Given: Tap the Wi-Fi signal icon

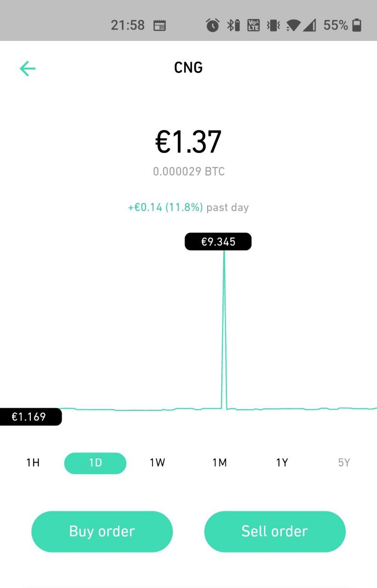Looking at the screenshot, I should point(293,25).
